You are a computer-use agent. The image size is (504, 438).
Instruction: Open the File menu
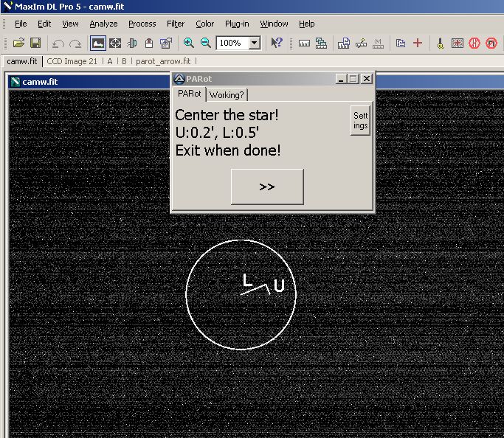(x=21, y=24)
